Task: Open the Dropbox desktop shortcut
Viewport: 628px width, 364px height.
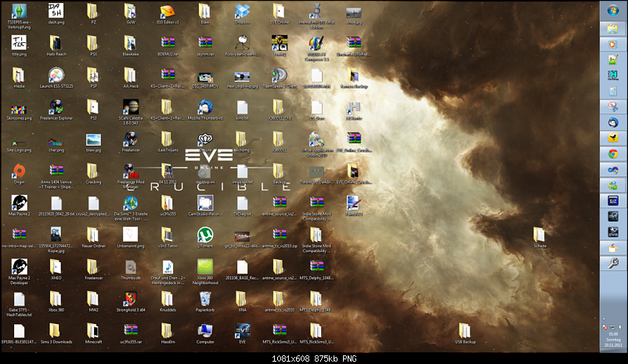Action: click(242, 14)
